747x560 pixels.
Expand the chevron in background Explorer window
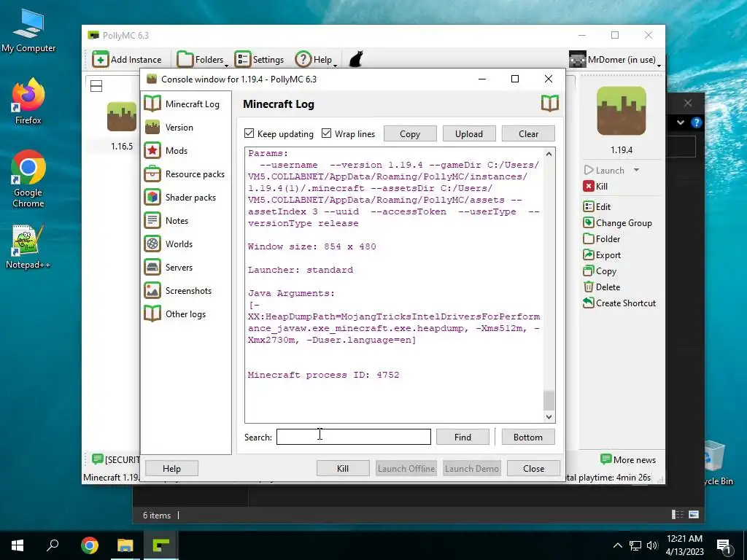point(681,122)
